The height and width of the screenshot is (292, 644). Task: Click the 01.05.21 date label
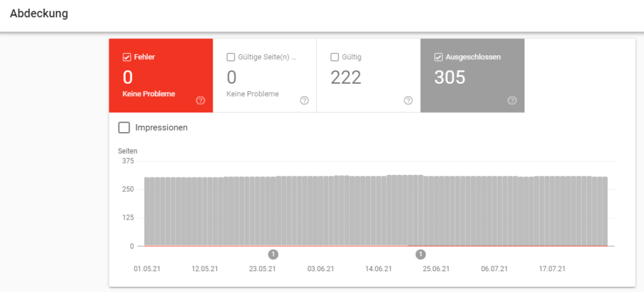pos(147,269)
